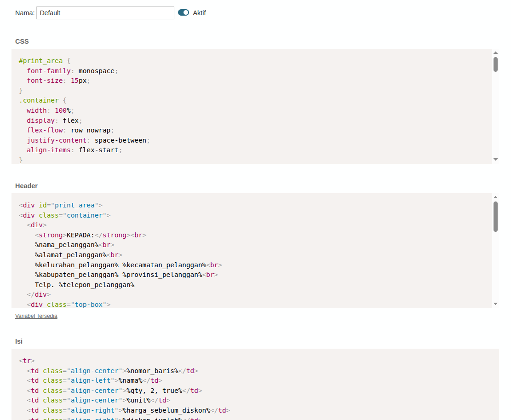The height and width of the screenshot is (420, 511).
Task: Click the div class="top-box" line
Action: (69, 305)
